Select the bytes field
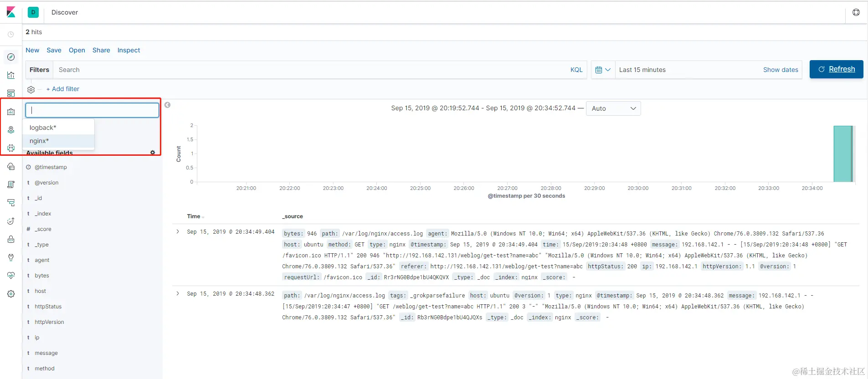The image size is (868, 379). click(42, 276)
